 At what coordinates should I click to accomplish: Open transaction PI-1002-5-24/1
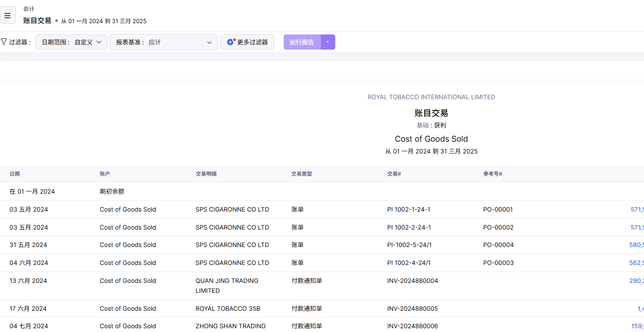[409, 245]
